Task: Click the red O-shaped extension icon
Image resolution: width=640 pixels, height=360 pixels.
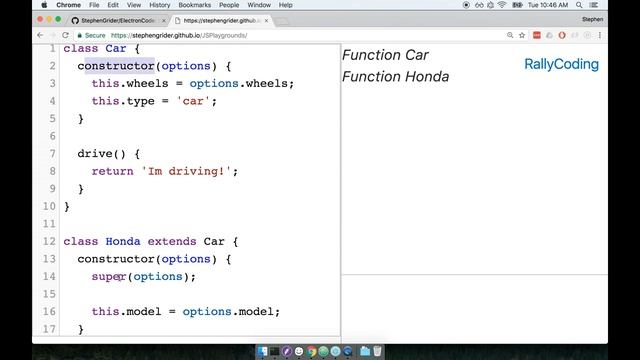Action: 562,35
